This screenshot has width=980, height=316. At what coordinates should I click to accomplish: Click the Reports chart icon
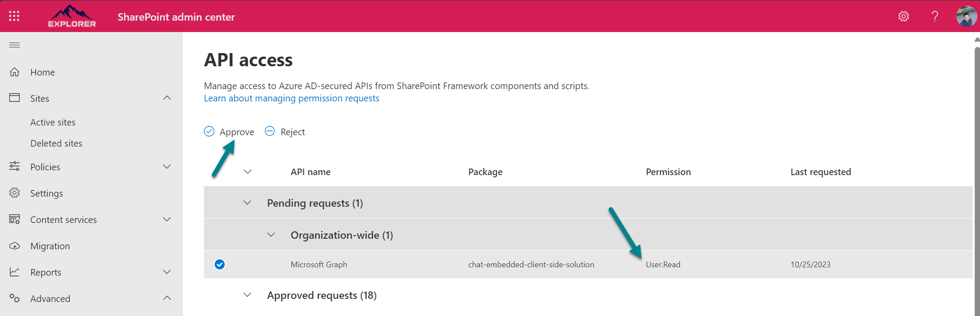[14, 272]
